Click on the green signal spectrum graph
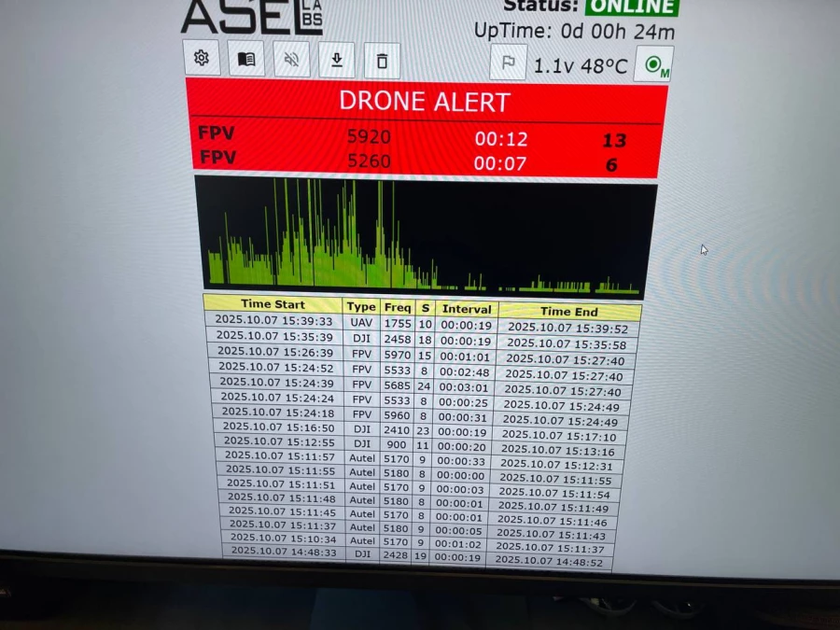Screen dimensions: 840x630 (426, 237)
